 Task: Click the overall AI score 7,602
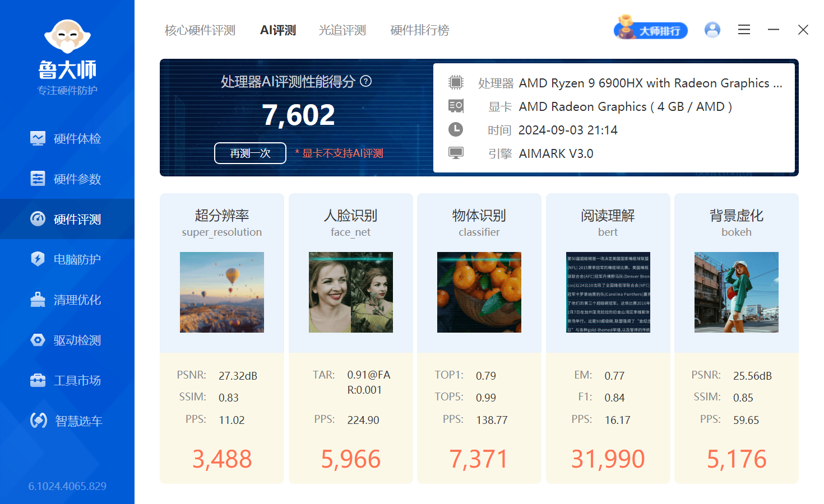point(299,115)
